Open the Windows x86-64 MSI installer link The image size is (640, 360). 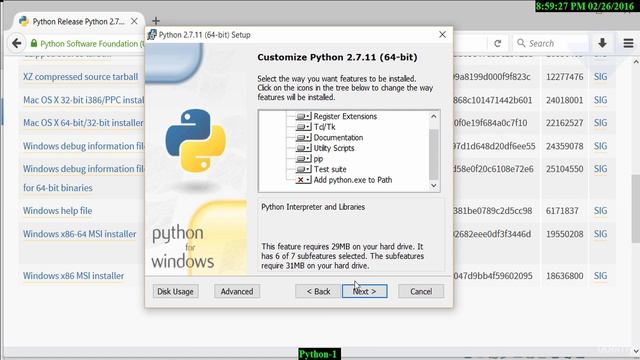click(x=80, y=234)
